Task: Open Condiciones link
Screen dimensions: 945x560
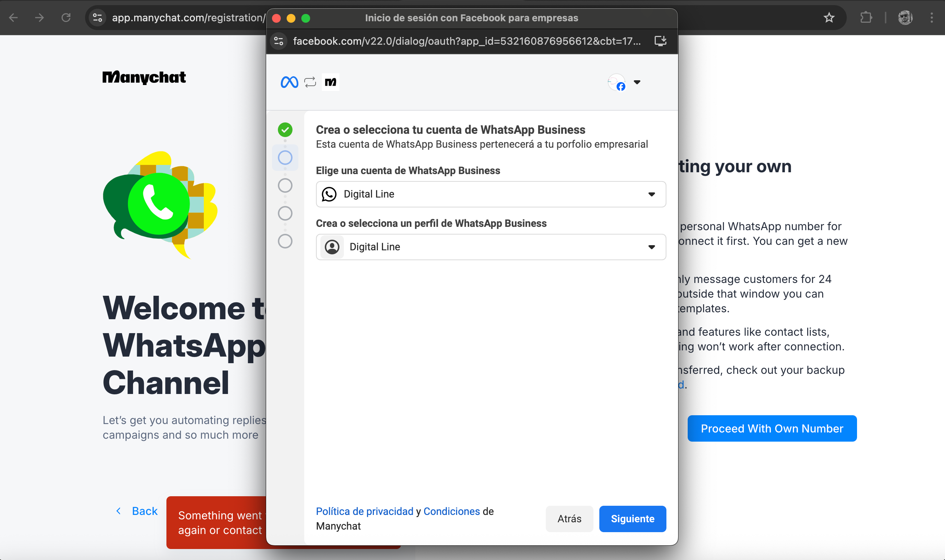Action: pos(451,511)
